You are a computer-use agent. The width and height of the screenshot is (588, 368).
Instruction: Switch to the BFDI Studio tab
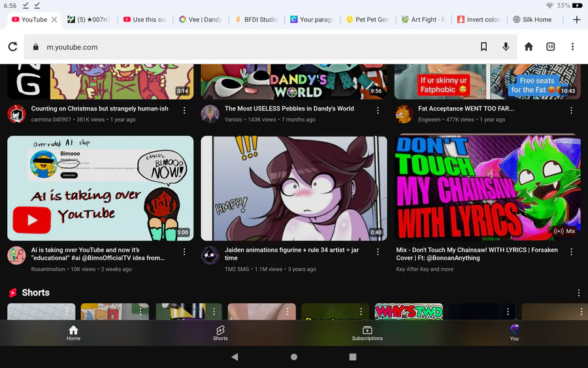click(x=257, y=20)
